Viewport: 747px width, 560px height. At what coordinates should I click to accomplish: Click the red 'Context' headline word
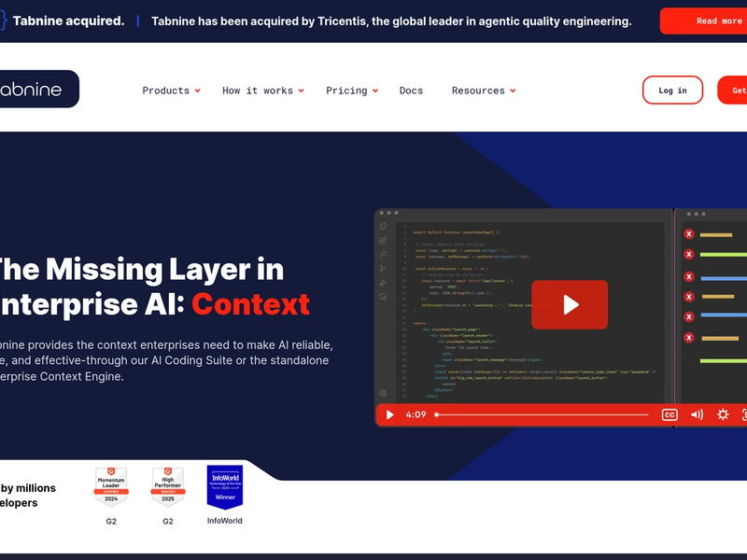coord(251,304)
